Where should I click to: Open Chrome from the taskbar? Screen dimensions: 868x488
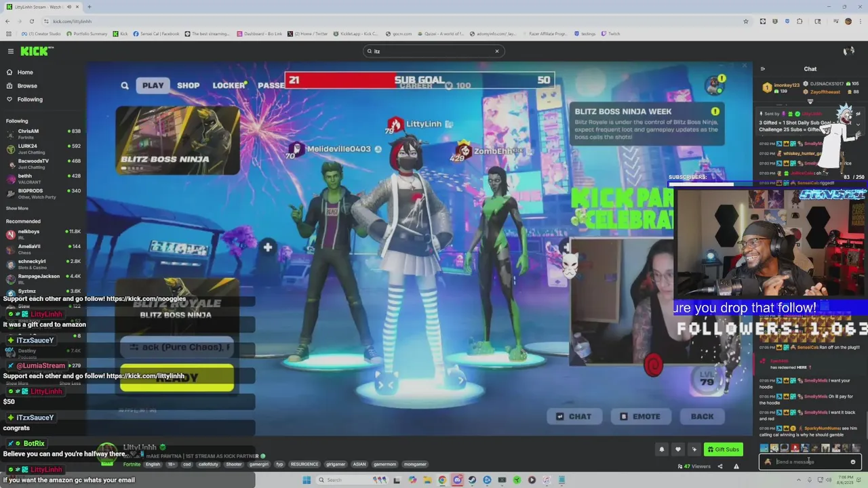[442, 480]
